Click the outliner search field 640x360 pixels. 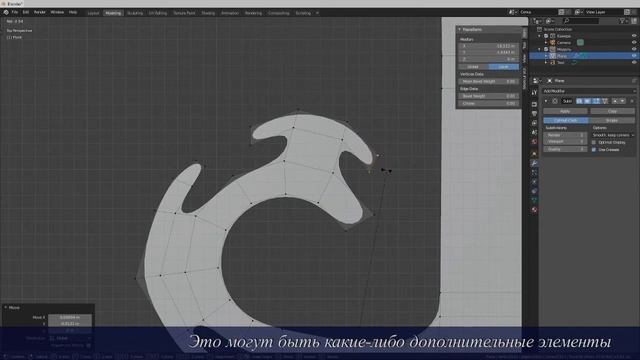click(581, 21)
